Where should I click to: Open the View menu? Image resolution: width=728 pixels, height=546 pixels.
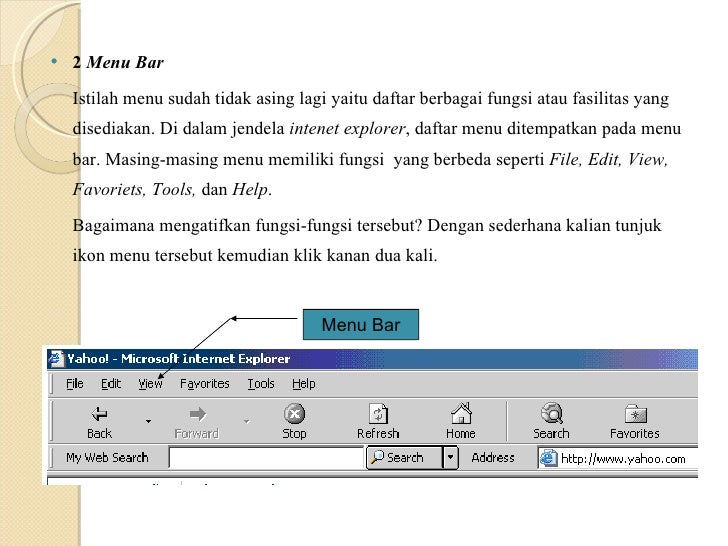(150, 384)
